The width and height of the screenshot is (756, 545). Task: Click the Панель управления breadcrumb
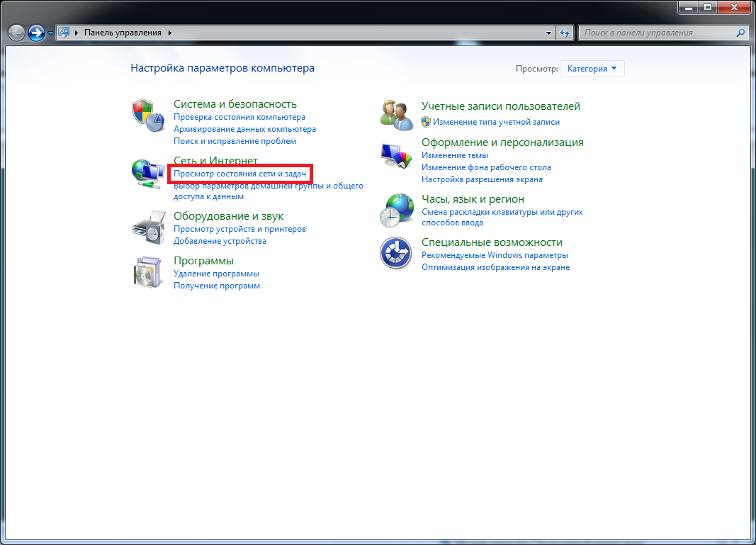(123, 33)
